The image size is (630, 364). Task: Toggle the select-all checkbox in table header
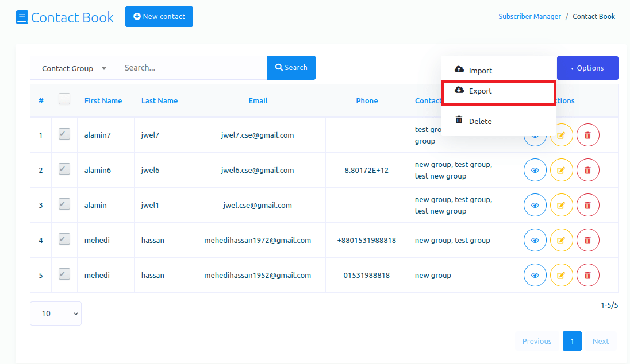click(x=64, y=99)
